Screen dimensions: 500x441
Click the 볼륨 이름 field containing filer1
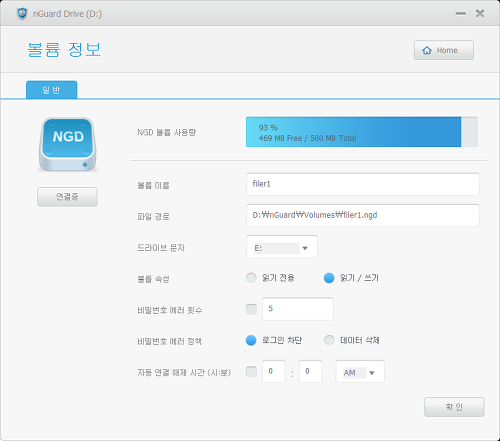click(363, 184)
